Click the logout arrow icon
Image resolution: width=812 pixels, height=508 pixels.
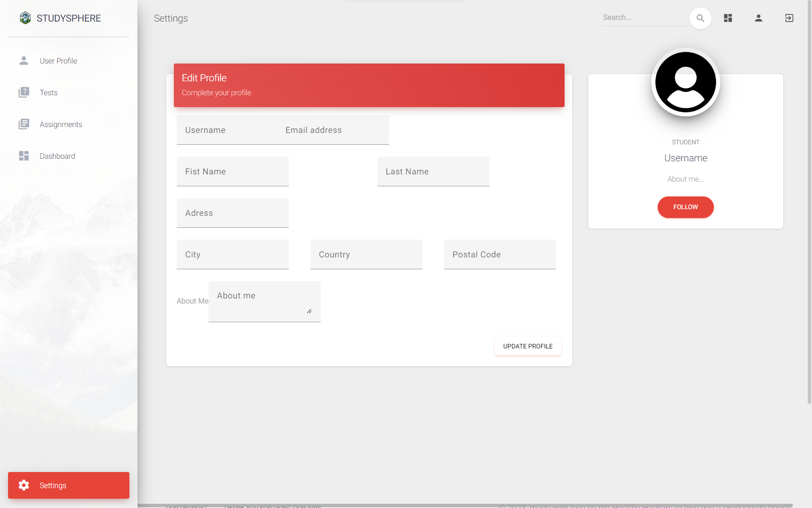point(789,18)
